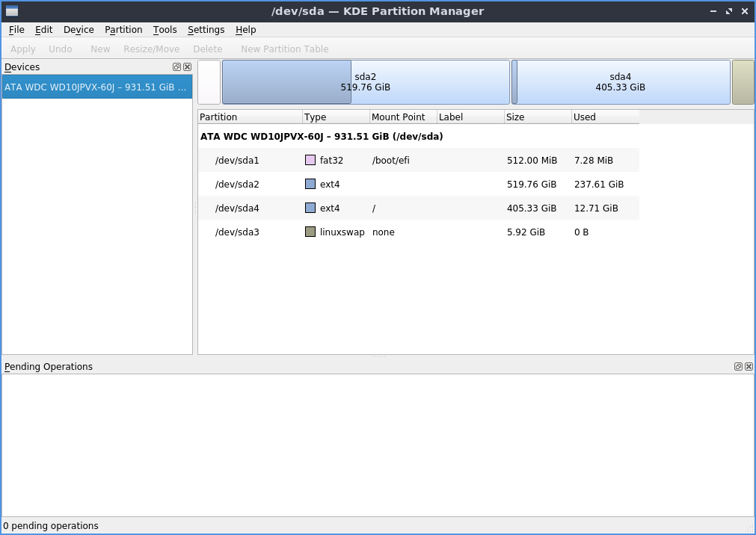The width and height of the screenshot is (756, 535).
Task: Sort by the Mount Point column header
Action: click(402, 117)
